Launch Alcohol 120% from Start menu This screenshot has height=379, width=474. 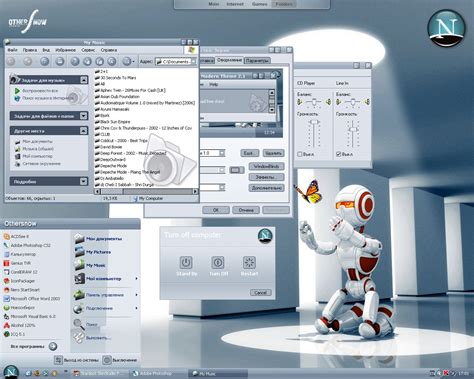coord(20,325)
